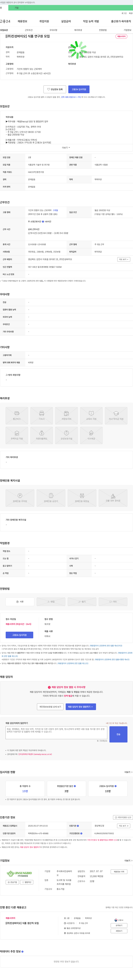Jump to the 기업정보 section tab
The width and height of the screenshot is (133, 980).
coord(127,30)
